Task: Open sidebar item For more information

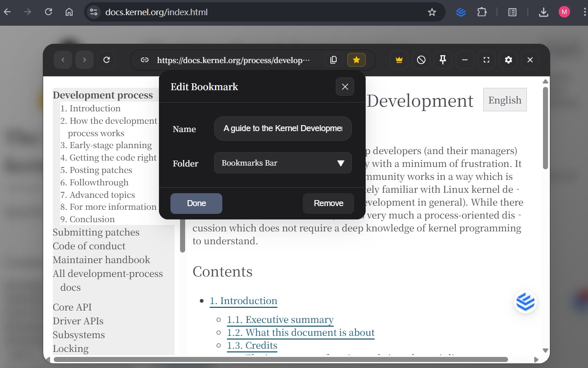Action: click(x=108, y=207)
